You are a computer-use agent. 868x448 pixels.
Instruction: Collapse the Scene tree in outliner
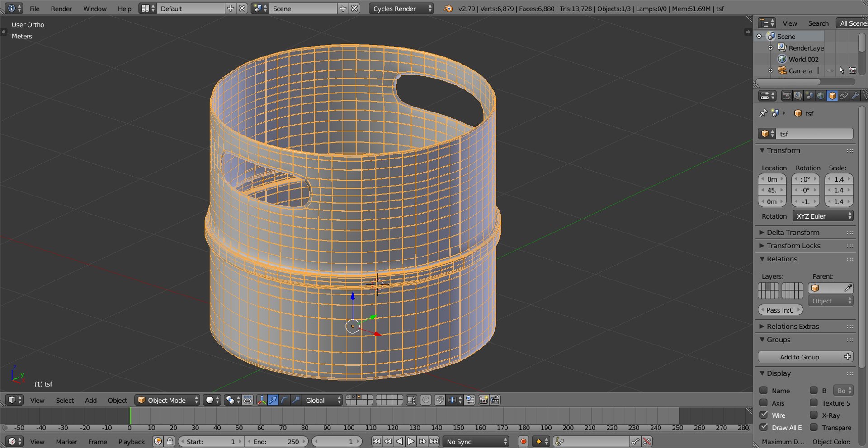(759, 36)
